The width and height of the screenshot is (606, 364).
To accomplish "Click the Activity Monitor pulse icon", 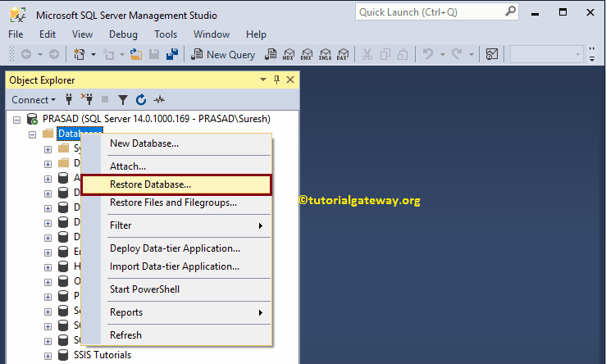I will 159,100.
